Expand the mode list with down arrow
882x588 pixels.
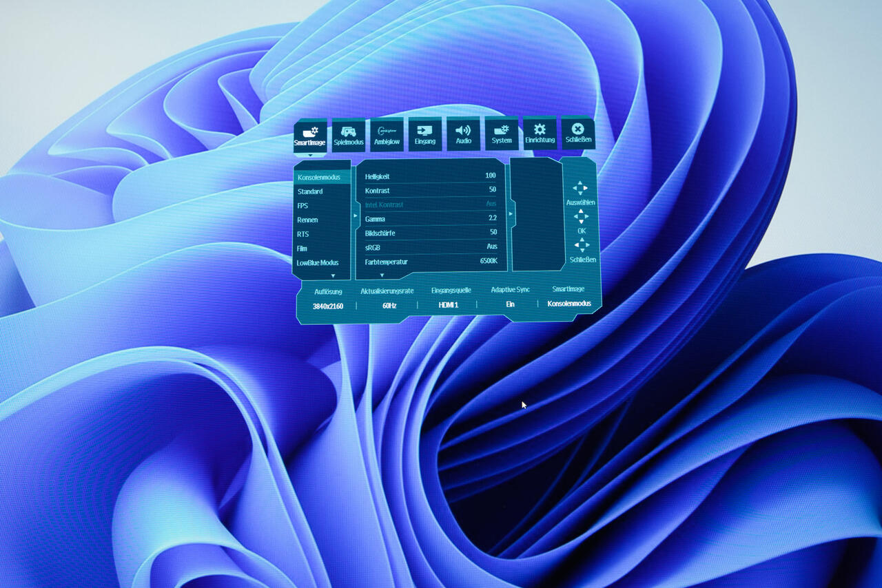pos(334,275)
